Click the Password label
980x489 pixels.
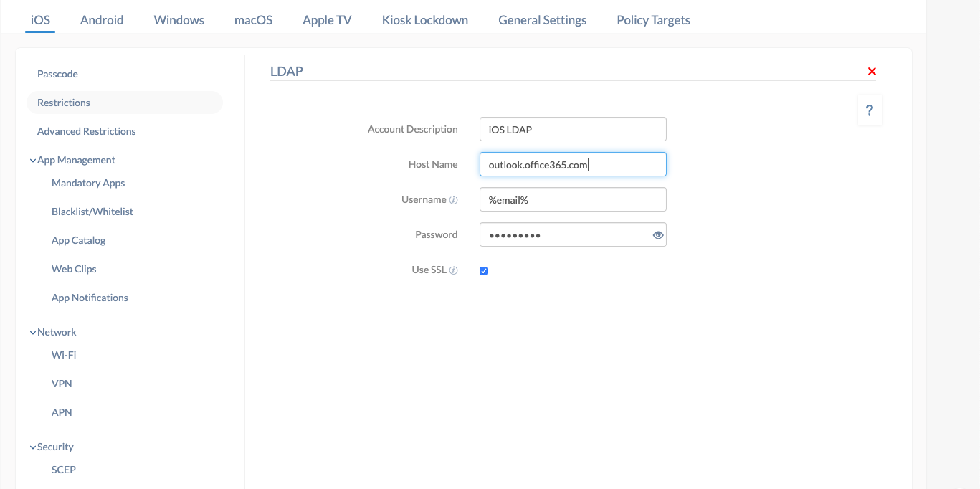[x=437, y=234]
